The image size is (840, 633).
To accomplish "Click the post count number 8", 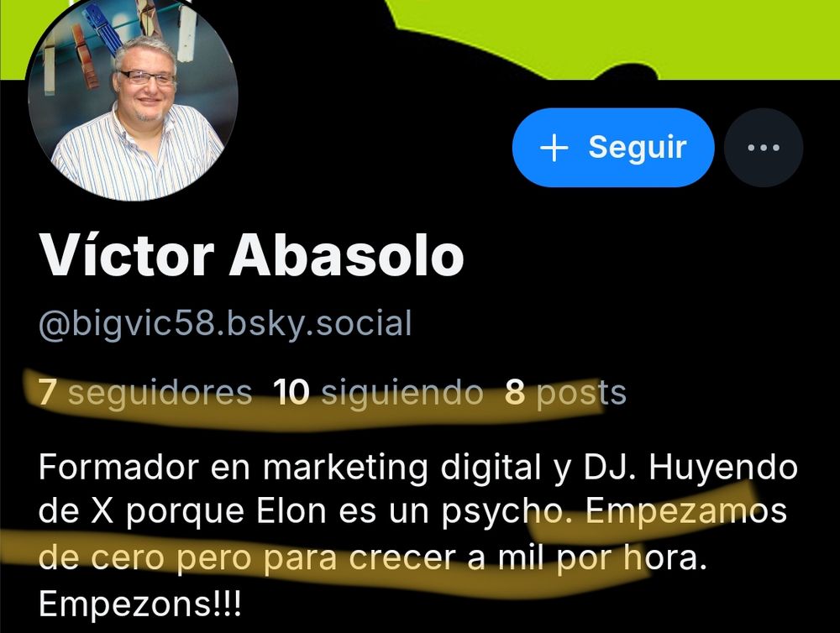I will (514, 393).
